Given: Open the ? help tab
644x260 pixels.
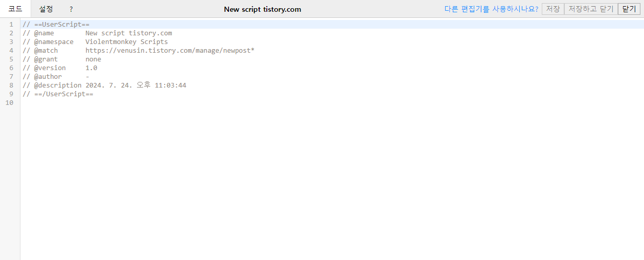Looking at the screenshot, I should [x=71, y=9].
